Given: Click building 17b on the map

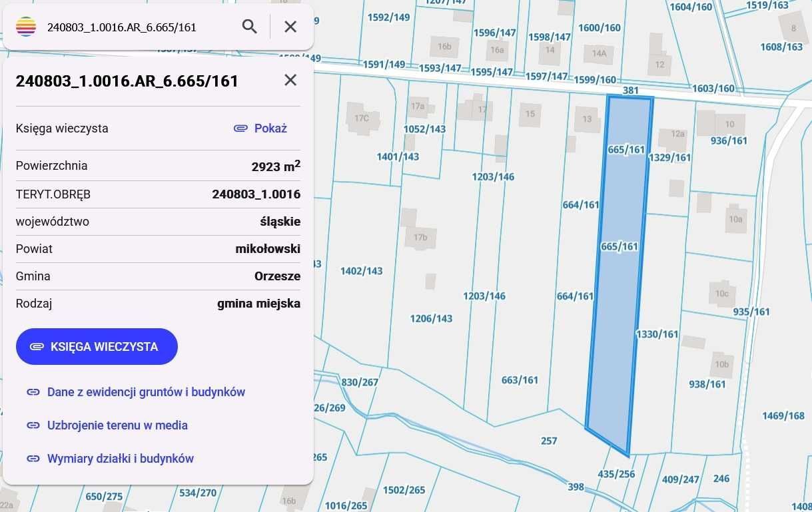Looking at the screenshot, I should pos(420,237).
